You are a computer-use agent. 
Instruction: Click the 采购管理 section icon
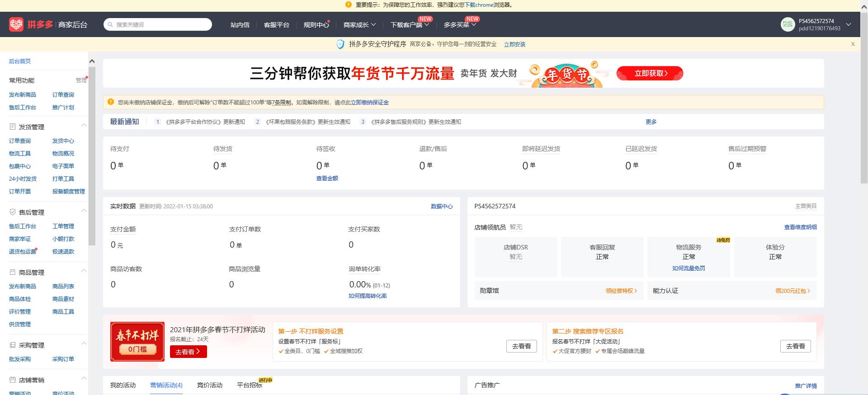point(13,345)
